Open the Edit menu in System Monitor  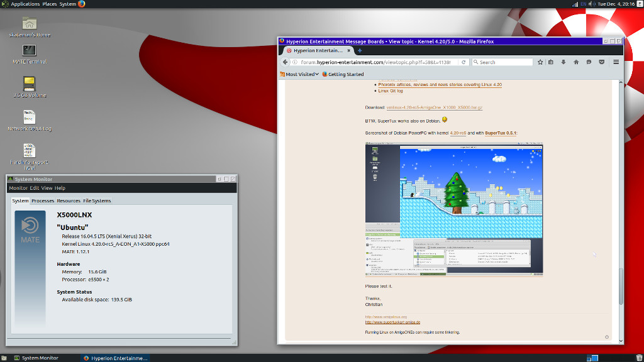click(x=34, y=188)
